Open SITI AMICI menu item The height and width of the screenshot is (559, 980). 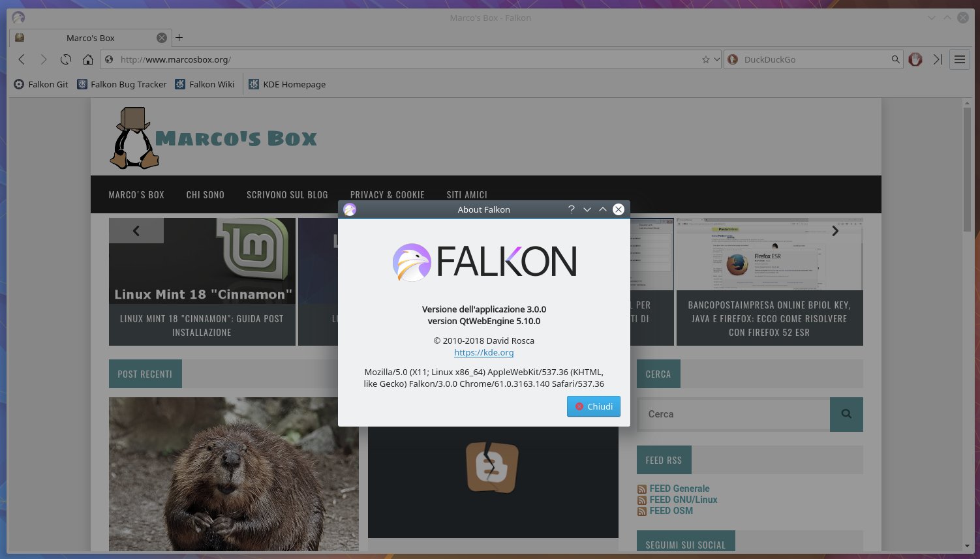click(467, 195)
